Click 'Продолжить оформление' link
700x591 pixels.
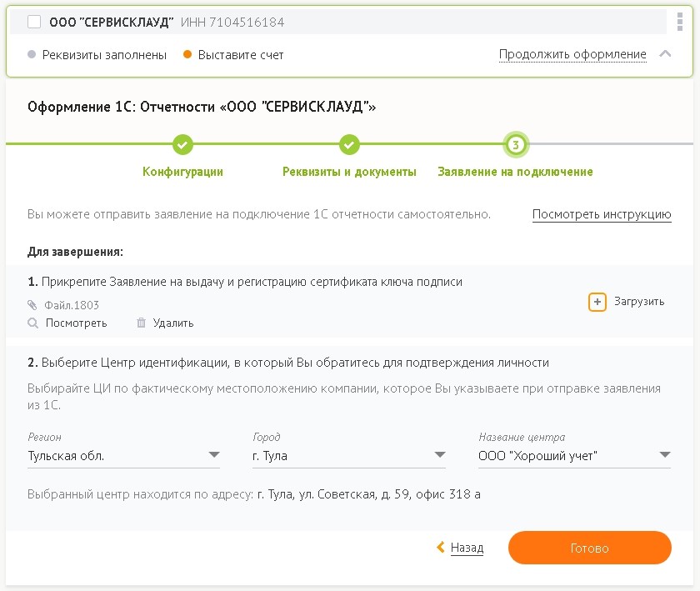click(x=572, y=54)
